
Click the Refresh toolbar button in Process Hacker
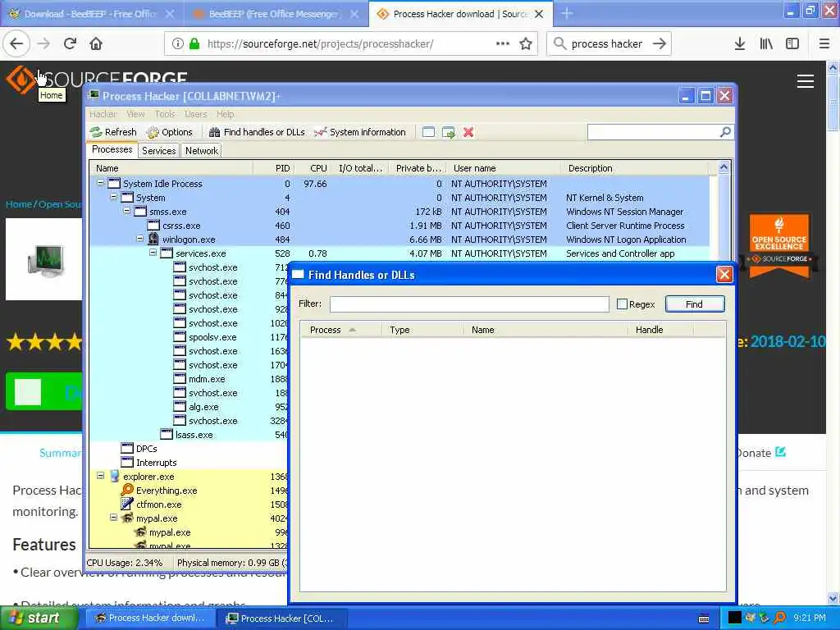113,132
